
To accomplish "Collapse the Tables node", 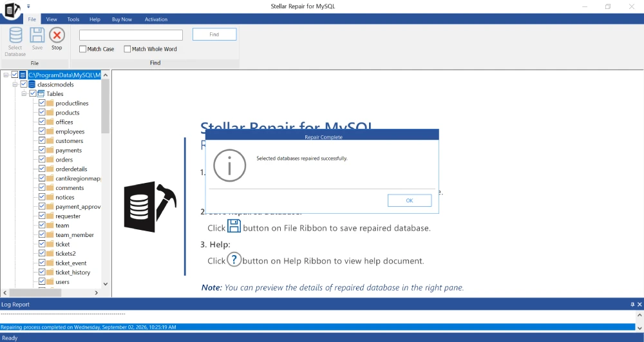I will 24,93.
